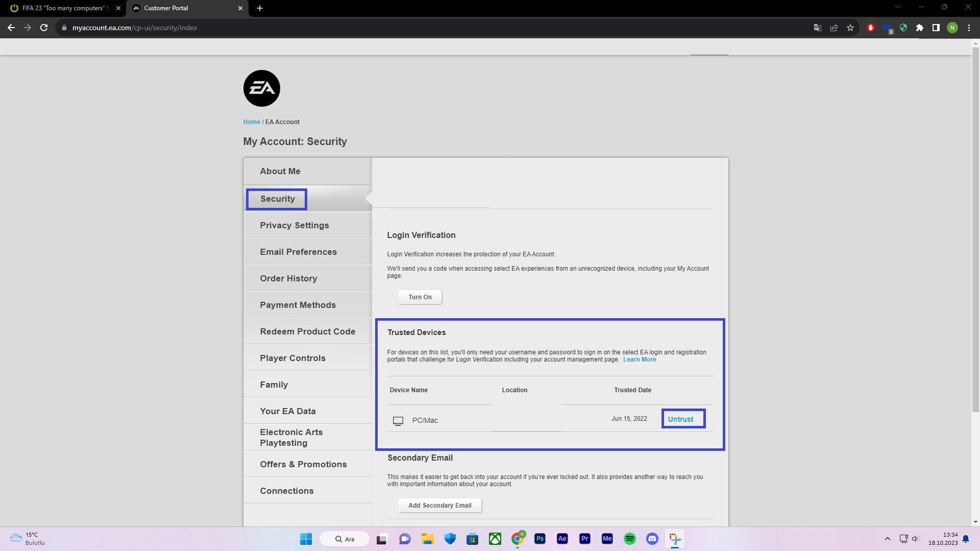The image size is (980, 551).
Task: Go back in browser history
Action: click(x=11, y=28)
